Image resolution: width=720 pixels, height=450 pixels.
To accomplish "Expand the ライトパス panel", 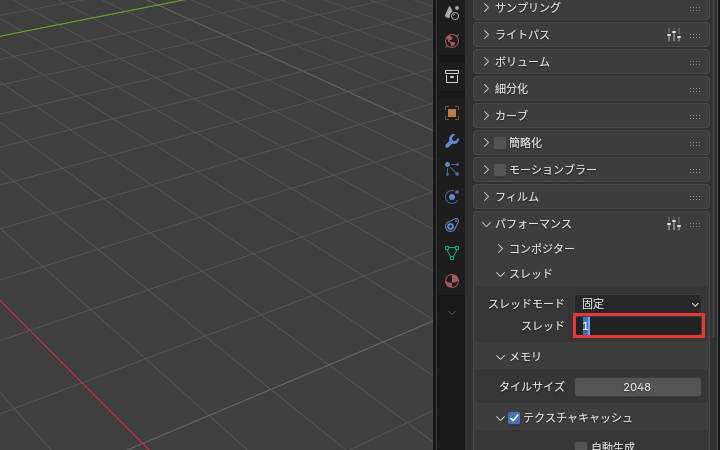I will 486,34.
